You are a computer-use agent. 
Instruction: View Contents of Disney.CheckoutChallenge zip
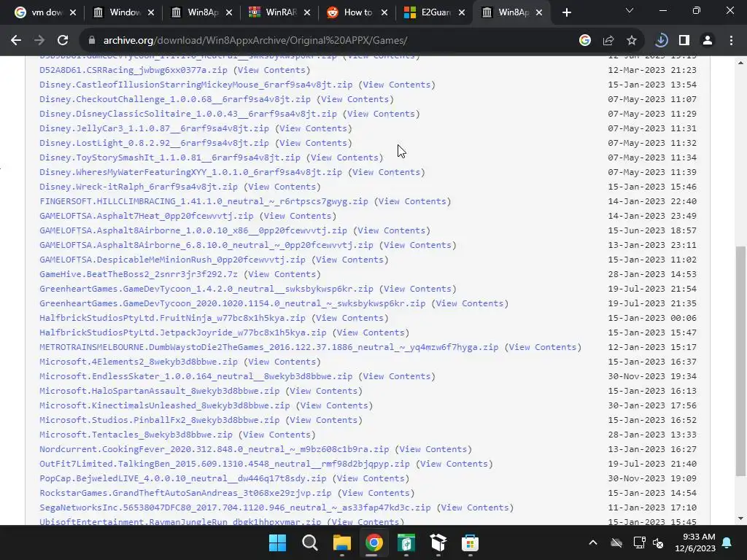click(355, 99)
